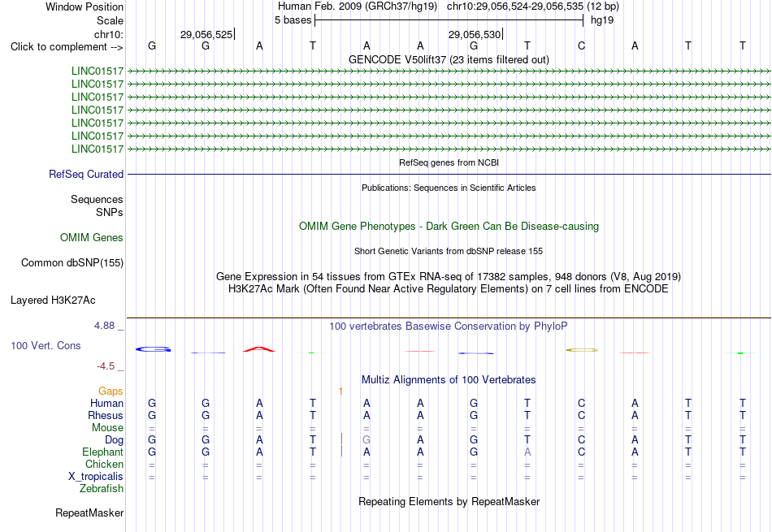Click the Human Feb. 2009 (GRCh37/hg19) text
This screenshot has height=532, width=772.
(357, 6)
